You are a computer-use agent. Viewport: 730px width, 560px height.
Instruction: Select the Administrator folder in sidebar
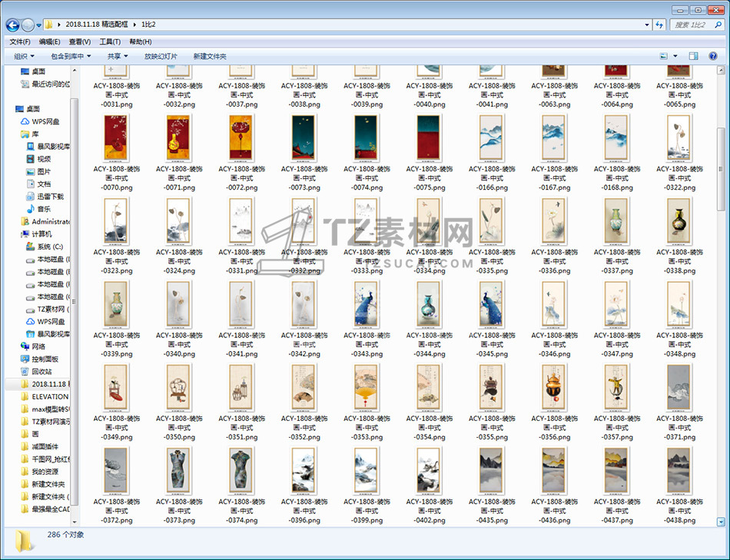pyautogui.click(x=45, y=221)
